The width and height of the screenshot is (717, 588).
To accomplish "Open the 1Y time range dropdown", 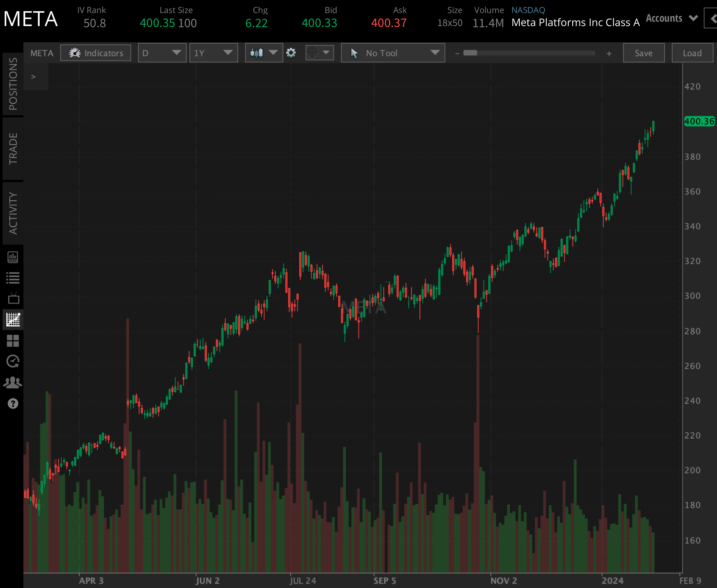I will 214,53.
